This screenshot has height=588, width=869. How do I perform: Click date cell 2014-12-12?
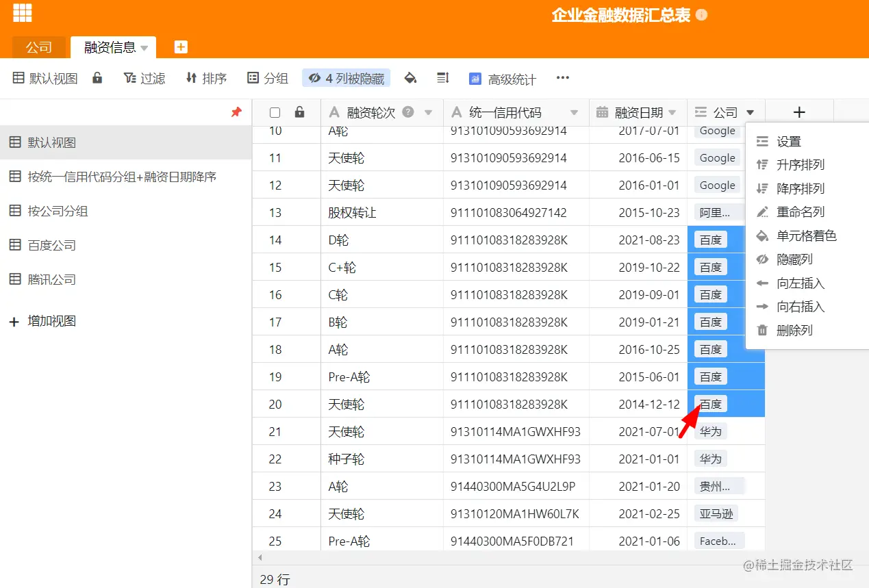click(x=638, y=404)
